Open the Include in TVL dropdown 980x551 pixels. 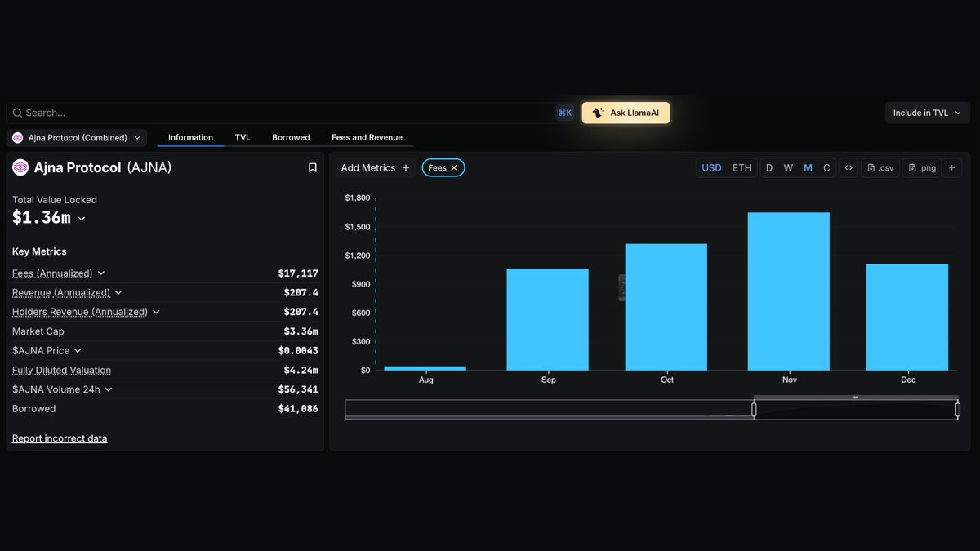927,113
